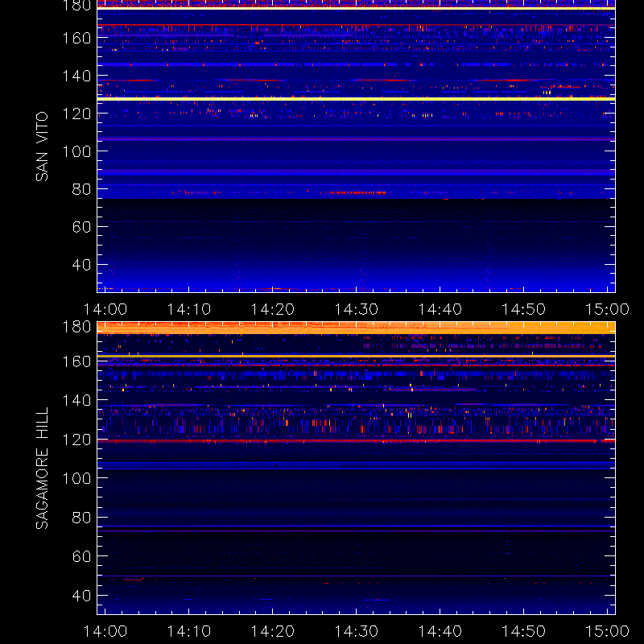Click the bright yellow band near 127 on San Vito
This screenshot has width=644, height=644.
click(x=356, y=99)
